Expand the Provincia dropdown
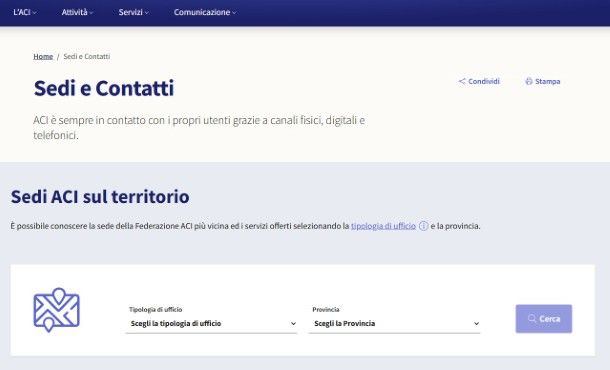The image size is (610, 370). click(x=394, y=323)
